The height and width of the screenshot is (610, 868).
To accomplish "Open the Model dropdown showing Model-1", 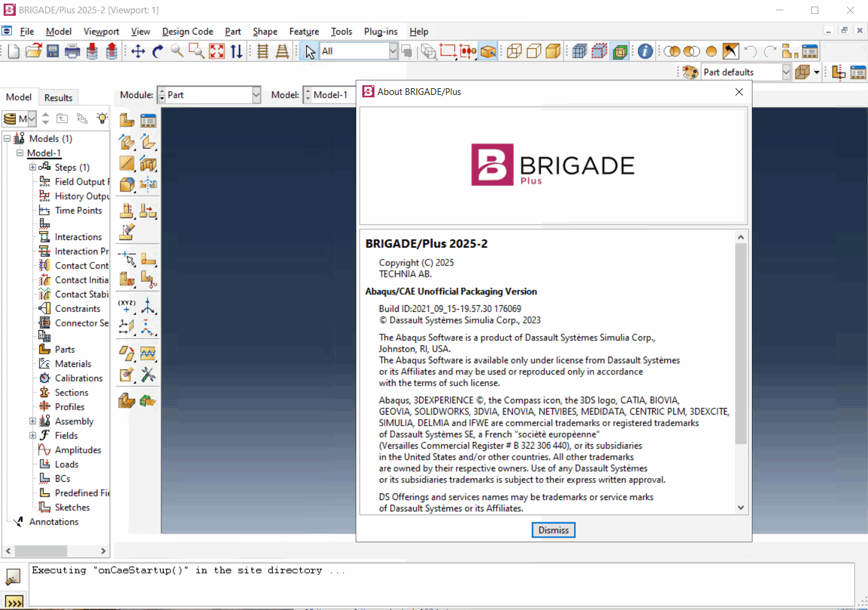I will tap(330, 95).
